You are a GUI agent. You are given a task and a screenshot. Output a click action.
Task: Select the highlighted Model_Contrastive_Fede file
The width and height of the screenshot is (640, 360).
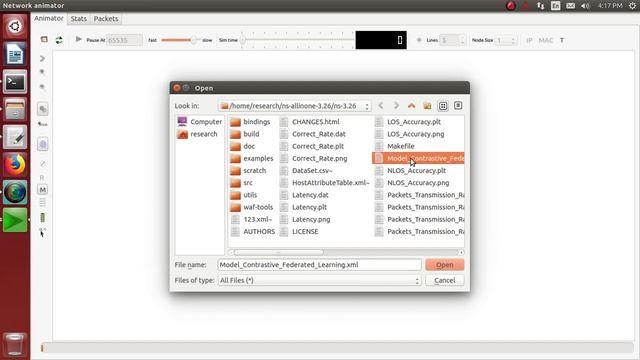coord(418,158)
